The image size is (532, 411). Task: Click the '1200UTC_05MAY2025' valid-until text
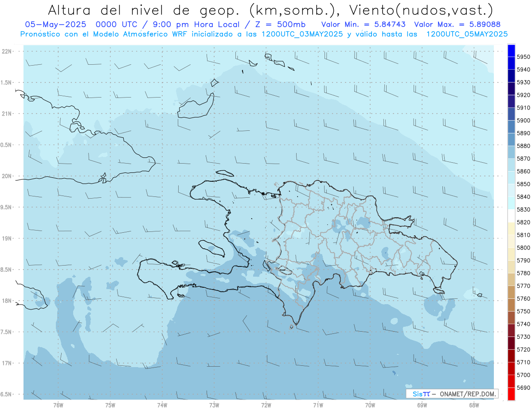tap(467, 34)
